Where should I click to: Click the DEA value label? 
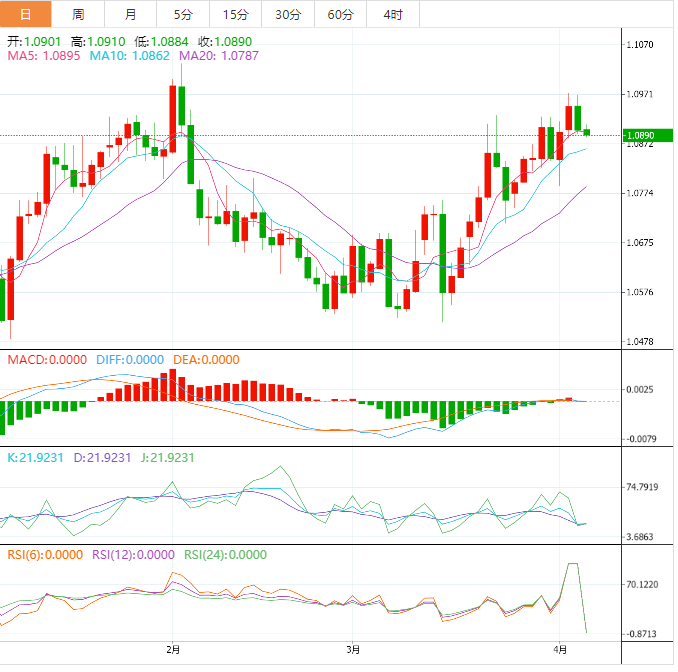click(x=207, y=359)
